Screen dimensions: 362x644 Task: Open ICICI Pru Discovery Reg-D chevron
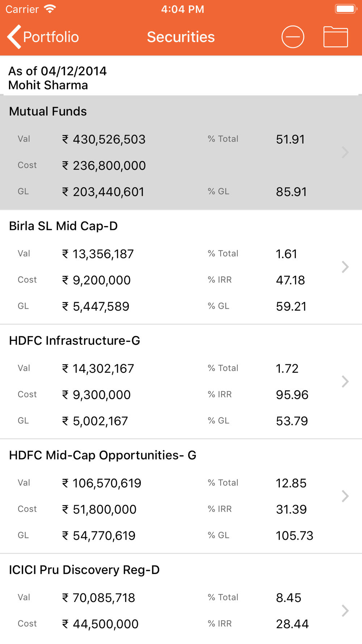click(x=345, y=611)
